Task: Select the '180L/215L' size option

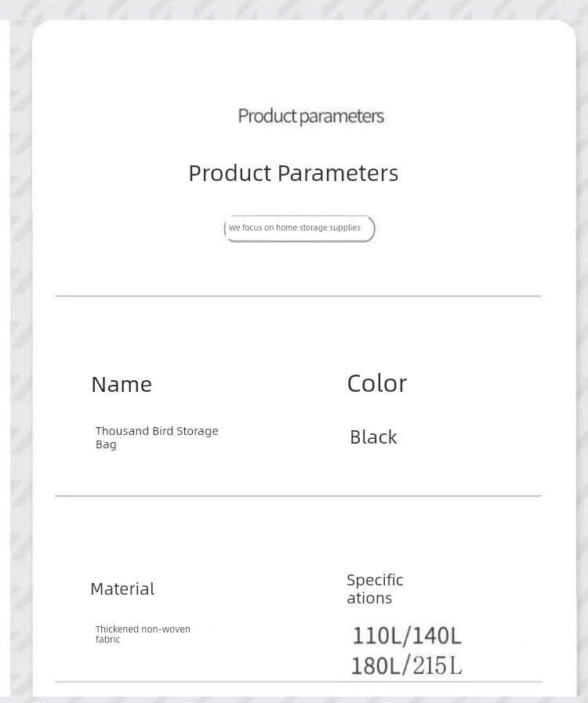Action: point(406,665)
